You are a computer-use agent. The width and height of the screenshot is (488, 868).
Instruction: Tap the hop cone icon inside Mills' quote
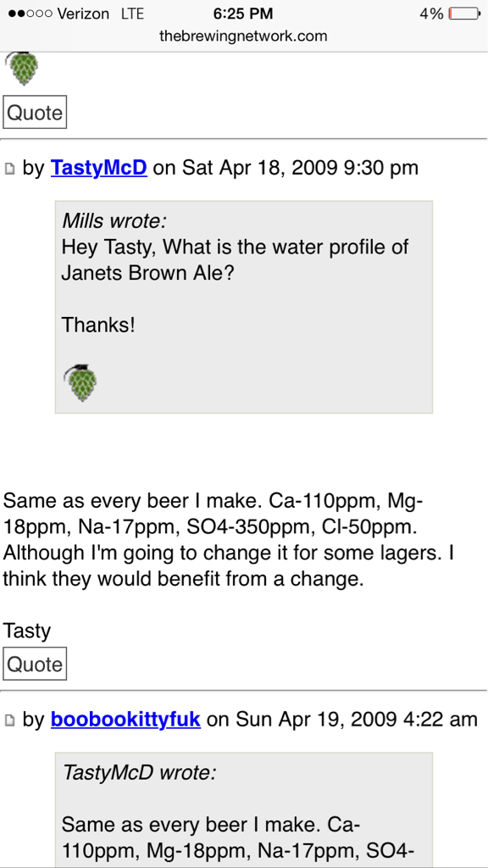click(x=80, y=382)
